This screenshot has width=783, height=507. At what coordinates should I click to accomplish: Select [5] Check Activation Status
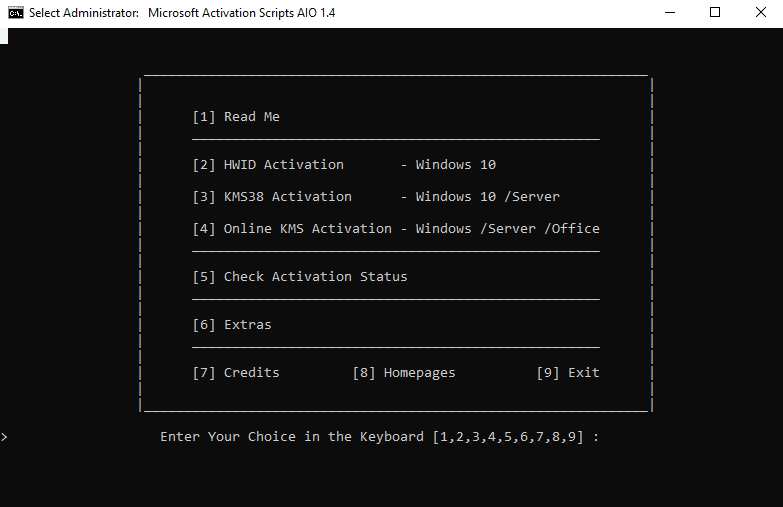(x=300, y=277)
